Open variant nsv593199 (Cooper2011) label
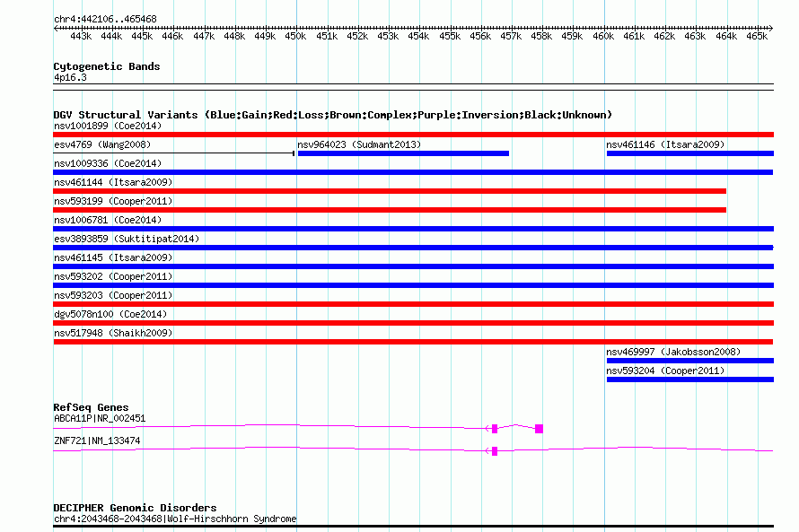 point(113,201)
